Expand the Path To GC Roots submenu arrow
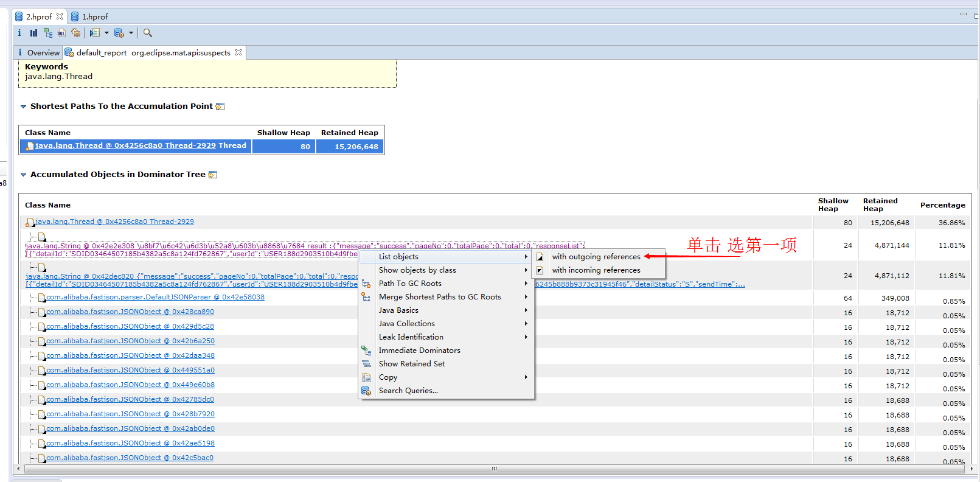 526,284
